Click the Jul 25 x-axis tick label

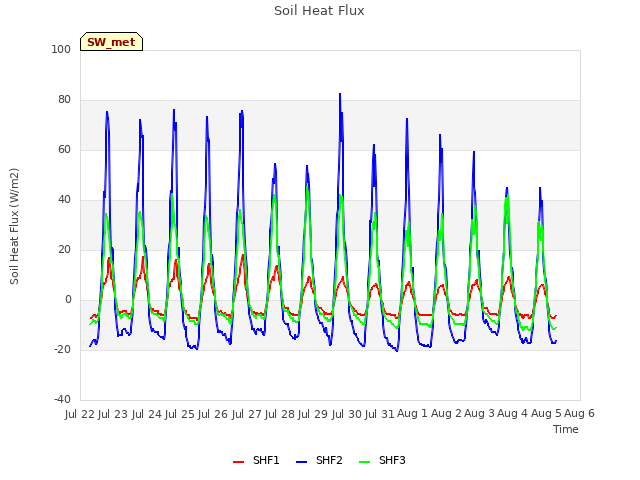point(180,414)
